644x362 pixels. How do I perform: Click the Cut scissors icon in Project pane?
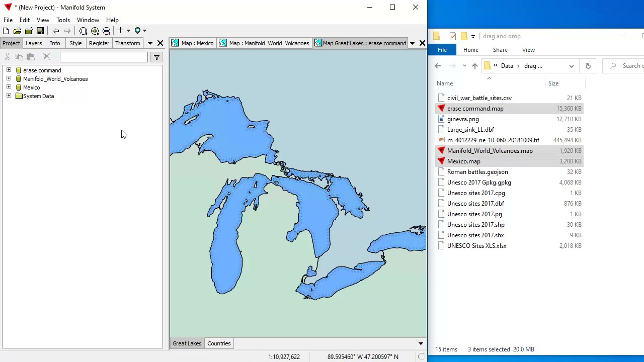[x=8, y=57]
